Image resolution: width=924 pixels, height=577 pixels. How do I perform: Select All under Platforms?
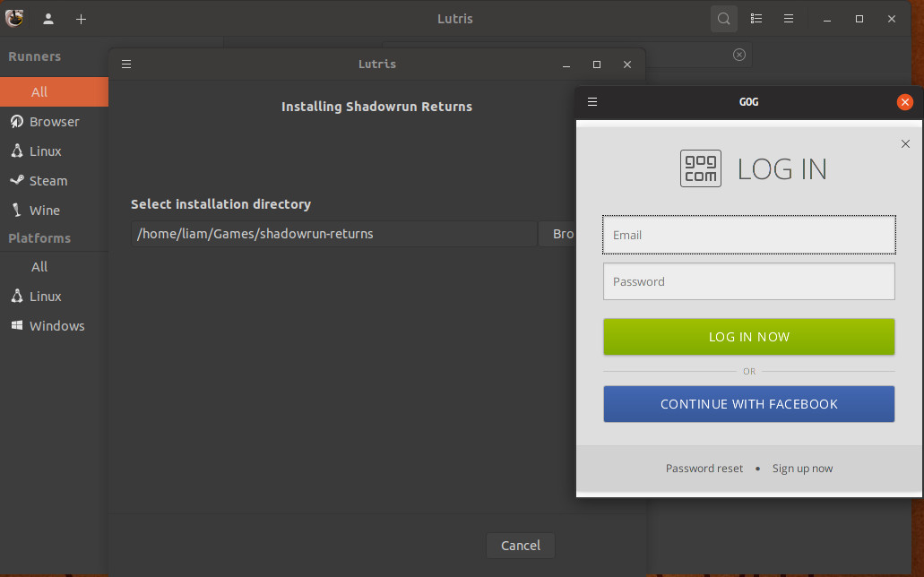[x=54, y=266]
